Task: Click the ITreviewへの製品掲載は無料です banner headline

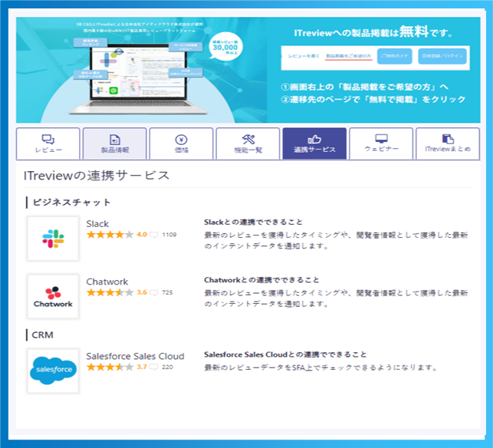Action: coord(373,32)
